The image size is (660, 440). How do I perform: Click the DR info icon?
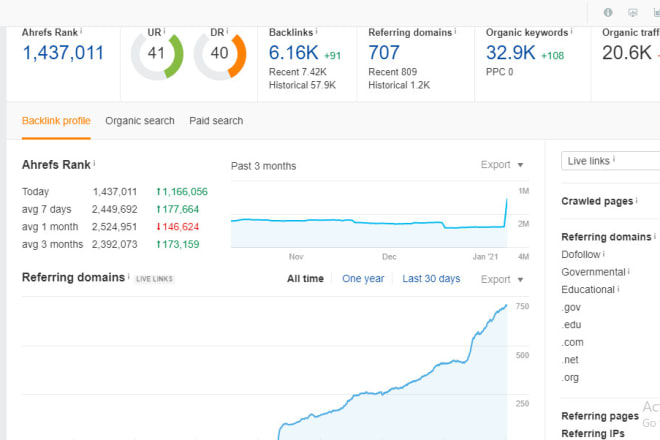tap(227, 31)
